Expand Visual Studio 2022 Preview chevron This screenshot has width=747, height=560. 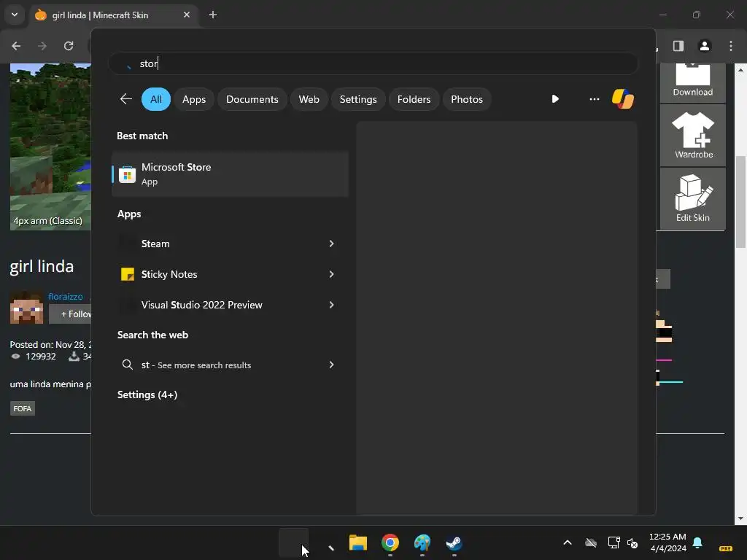[331, 305]
